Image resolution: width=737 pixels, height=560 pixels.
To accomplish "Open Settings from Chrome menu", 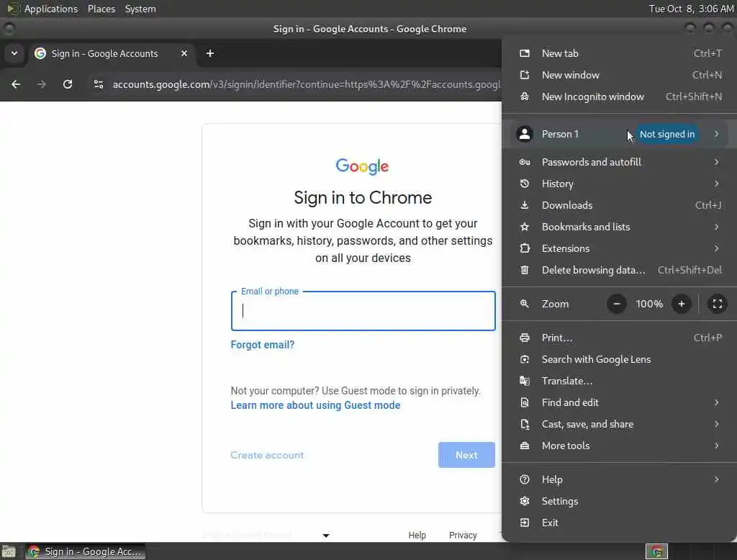I will point(620,501).
